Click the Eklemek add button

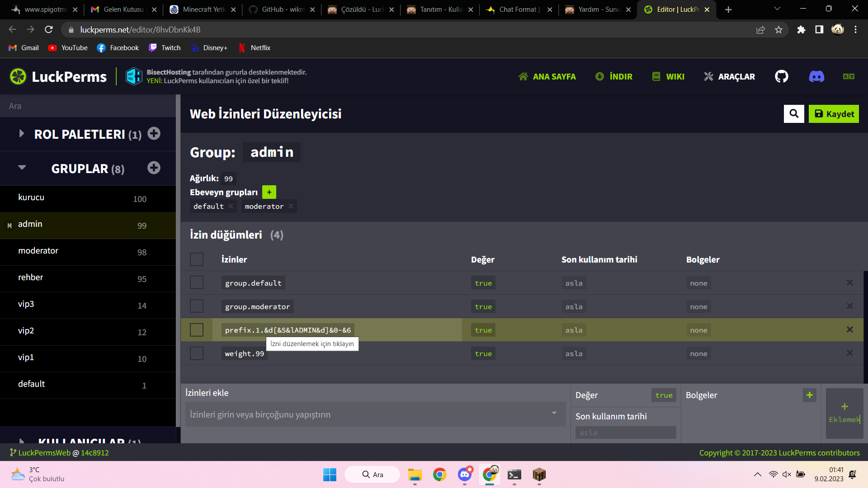pos(844,413)
